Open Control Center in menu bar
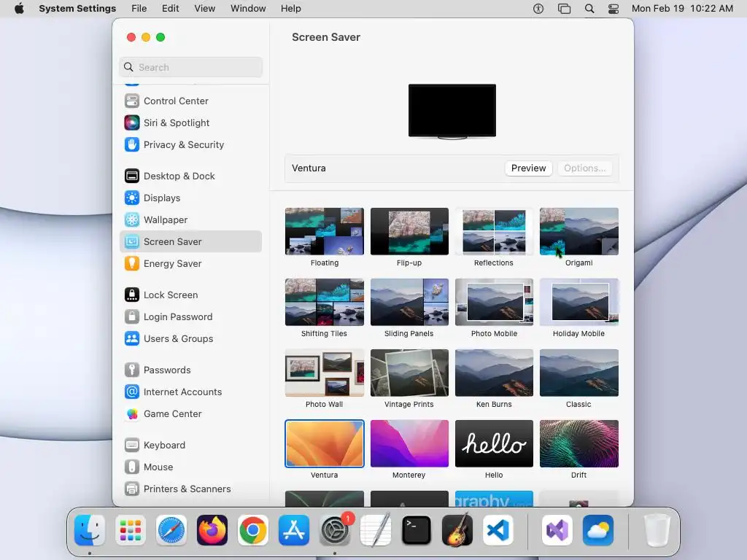The height and width of the screenshot is (560, 747). (614, 9)
